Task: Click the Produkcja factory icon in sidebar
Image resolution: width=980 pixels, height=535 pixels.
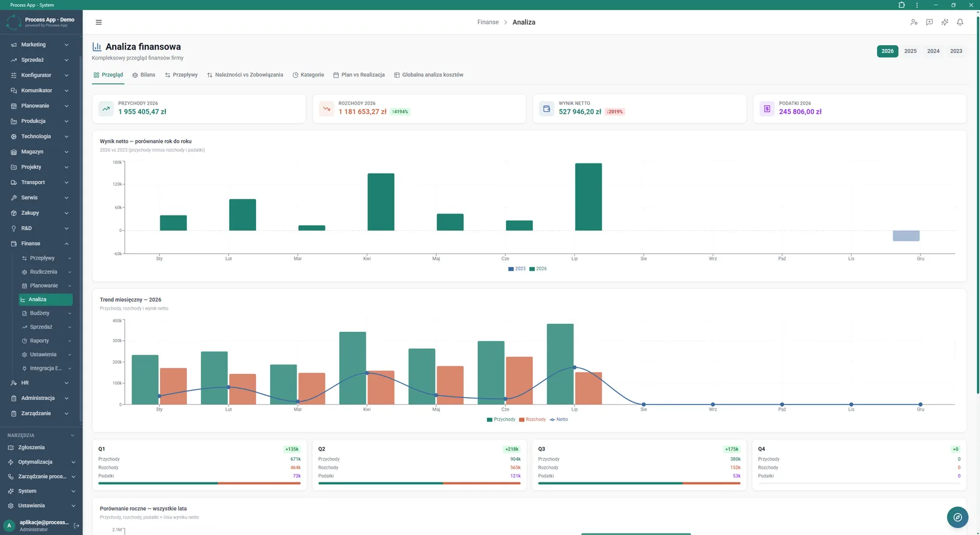Action: tap(13, 121)
